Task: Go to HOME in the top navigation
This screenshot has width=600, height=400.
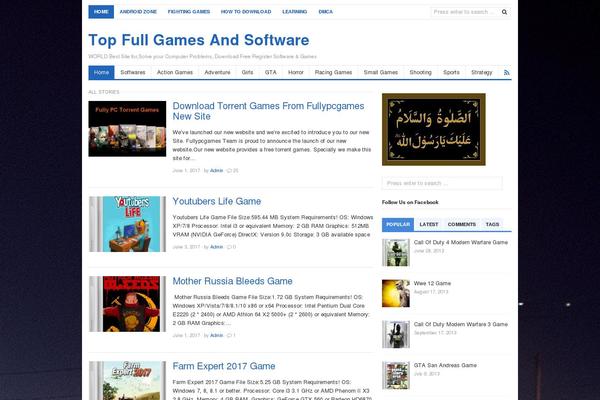Action: (x=101, y=12)
